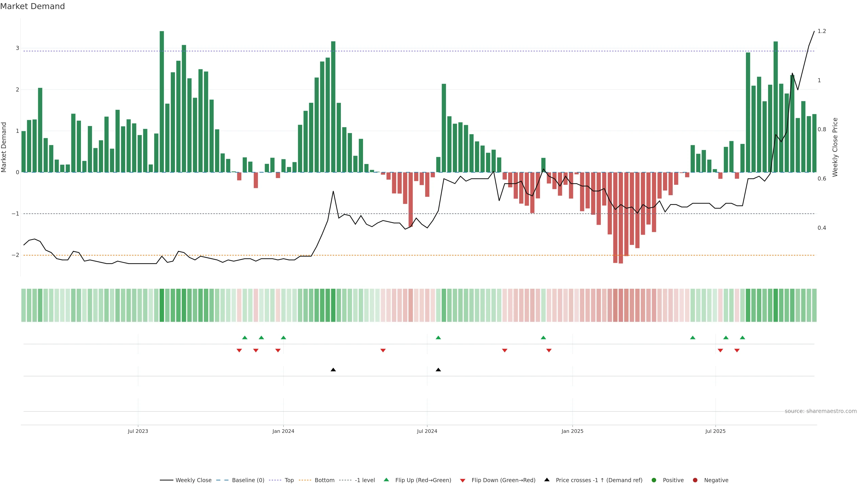The image size is (868, 488).
Task: Click the first red flip-down triangle marker
Action: point(239,351)
